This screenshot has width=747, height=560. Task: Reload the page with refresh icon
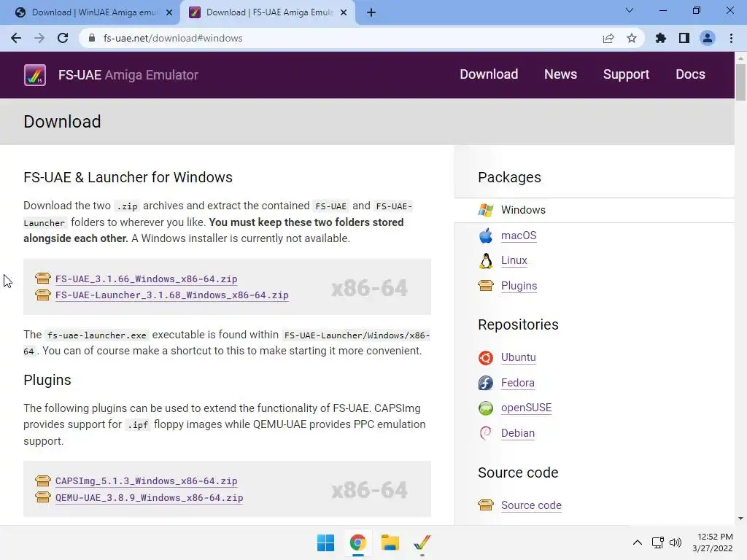63,38
